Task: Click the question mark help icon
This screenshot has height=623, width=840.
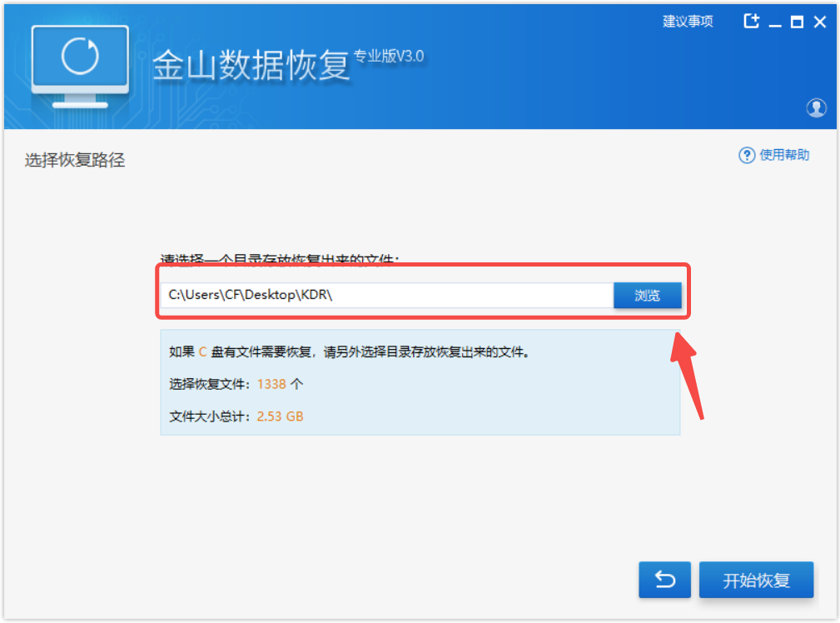Action: 747,156
